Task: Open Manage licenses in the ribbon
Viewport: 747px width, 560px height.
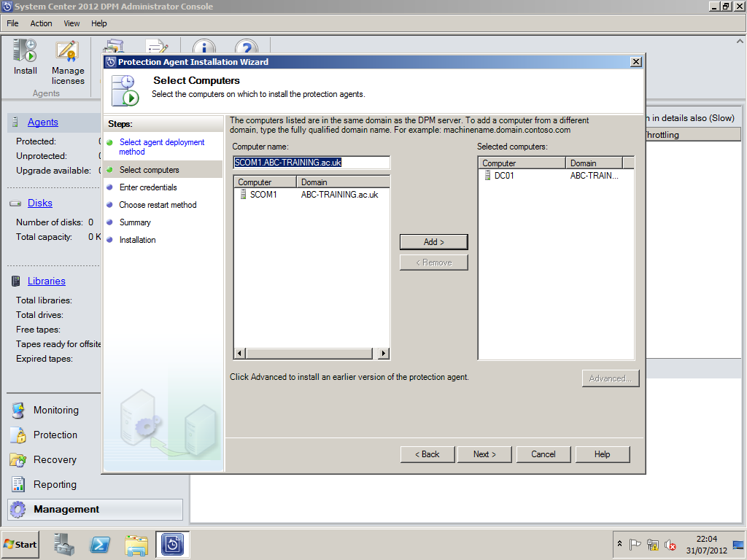Action: click(68, 63)
